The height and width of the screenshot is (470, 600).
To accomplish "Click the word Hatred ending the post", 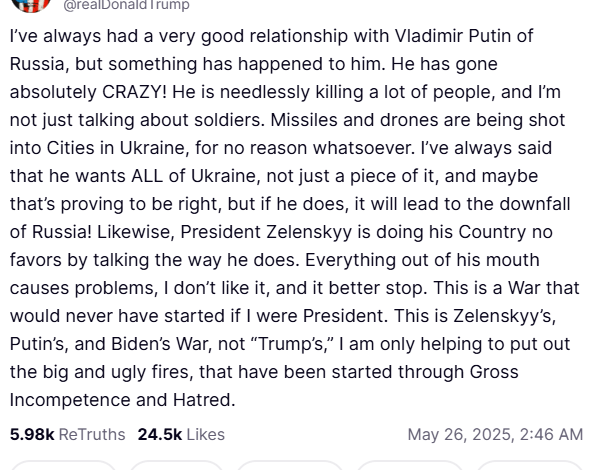I will click(204, 400).
